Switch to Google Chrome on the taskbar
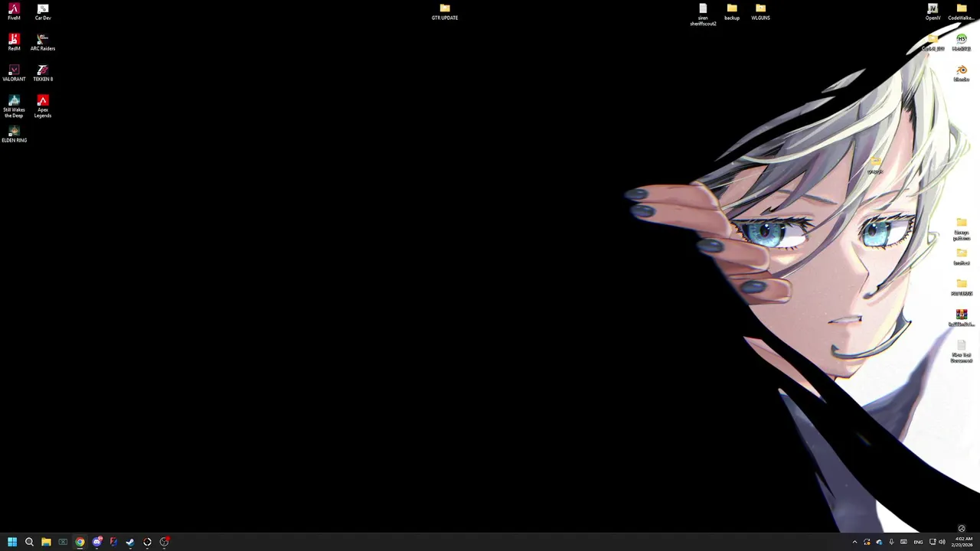This screenshot has width=980, height=551. click(x=80, y=542)
